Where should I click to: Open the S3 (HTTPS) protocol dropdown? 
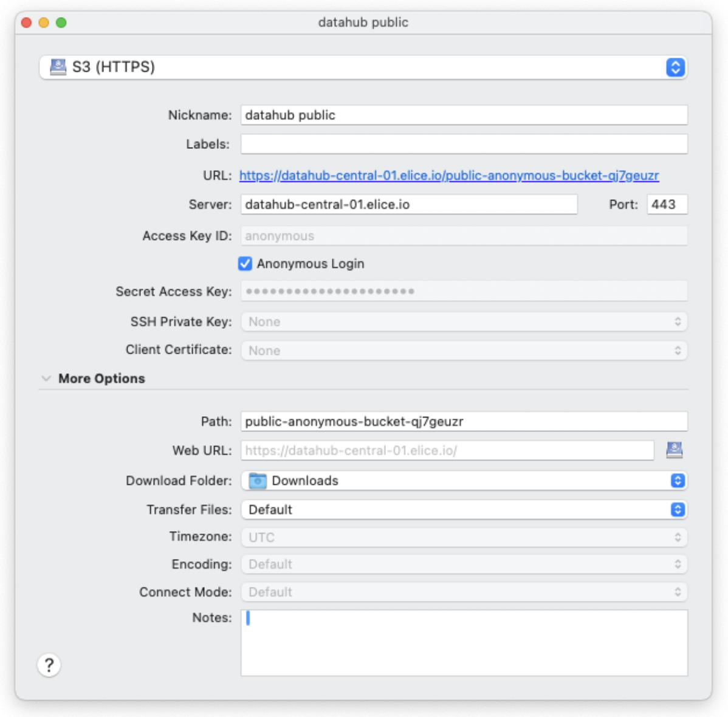click(675, 67)
